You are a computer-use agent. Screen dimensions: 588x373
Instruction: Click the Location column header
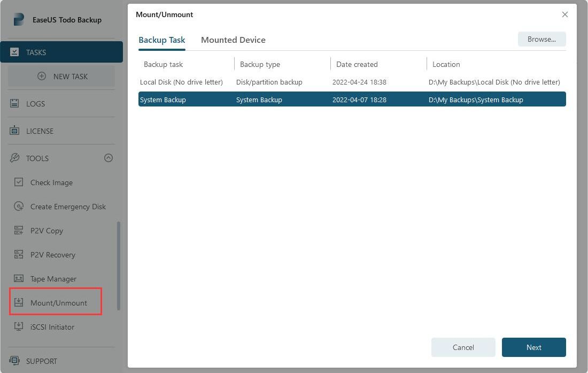coord(446,64)
